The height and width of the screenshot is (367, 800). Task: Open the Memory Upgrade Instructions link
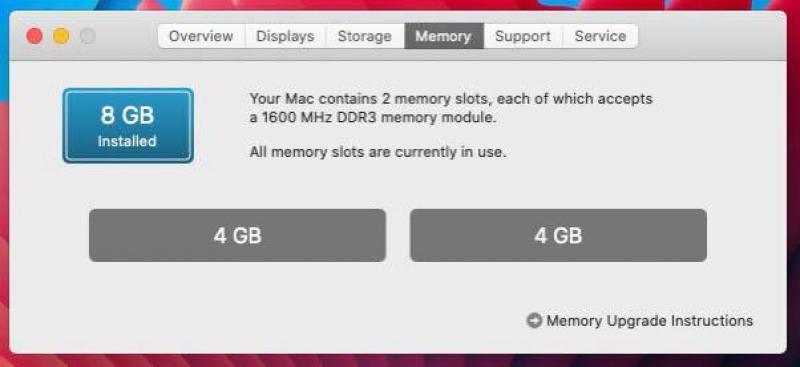[649, 321]
